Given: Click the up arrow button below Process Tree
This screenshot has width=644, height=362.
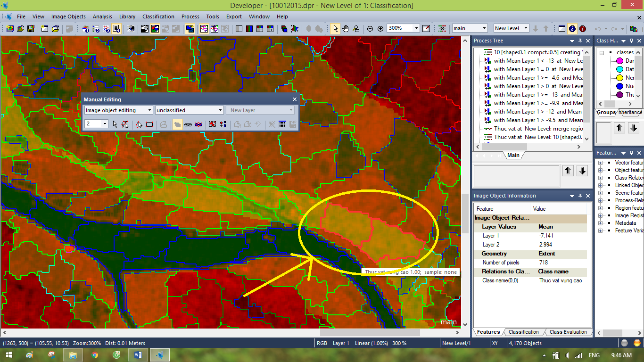Looking at the screenshot, I should tap(568, 171).
